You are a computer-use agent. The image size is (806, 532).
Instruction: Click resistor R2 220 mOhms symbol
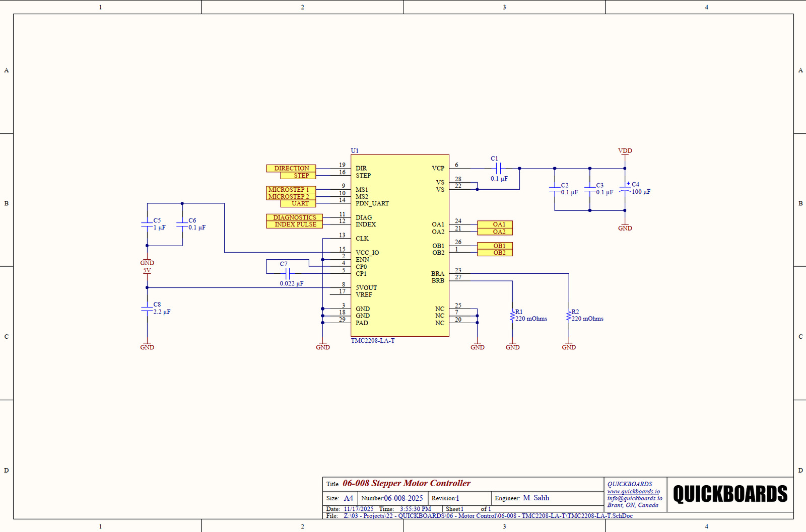click(569, 316)
